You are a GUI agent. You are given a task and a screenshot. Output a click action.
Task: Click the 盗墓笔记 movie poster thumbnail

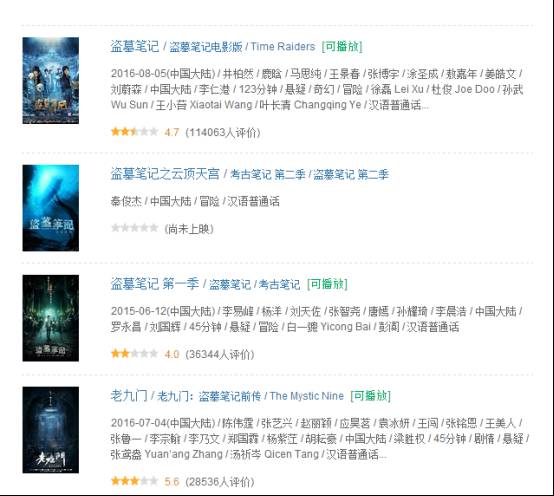[x=51, y=81]
